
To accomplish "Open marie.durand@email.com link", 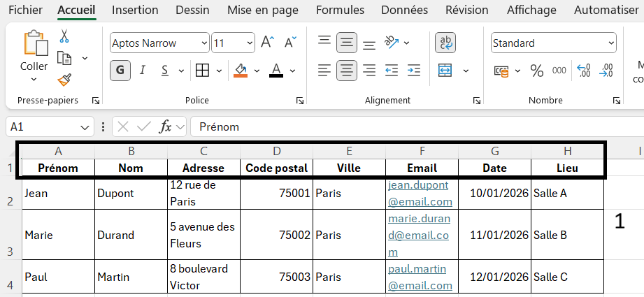I will (x=420, y=235).
